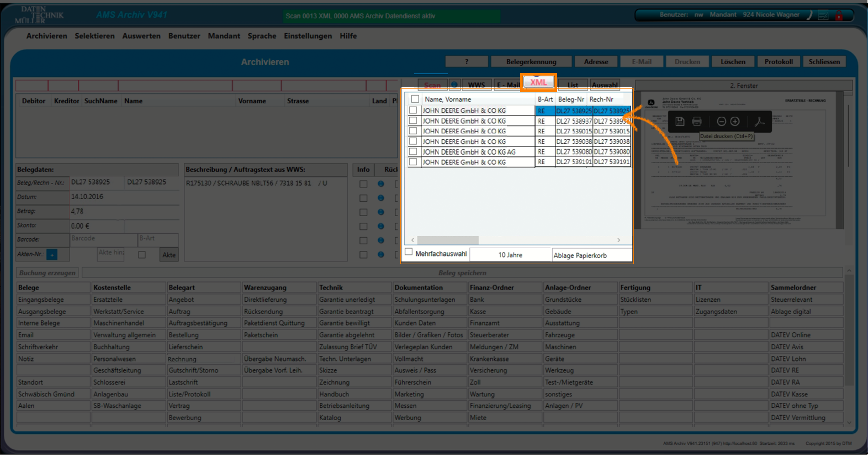
Task: Open the 10 Jahre retention dropdown
Action: coord(510,255)
